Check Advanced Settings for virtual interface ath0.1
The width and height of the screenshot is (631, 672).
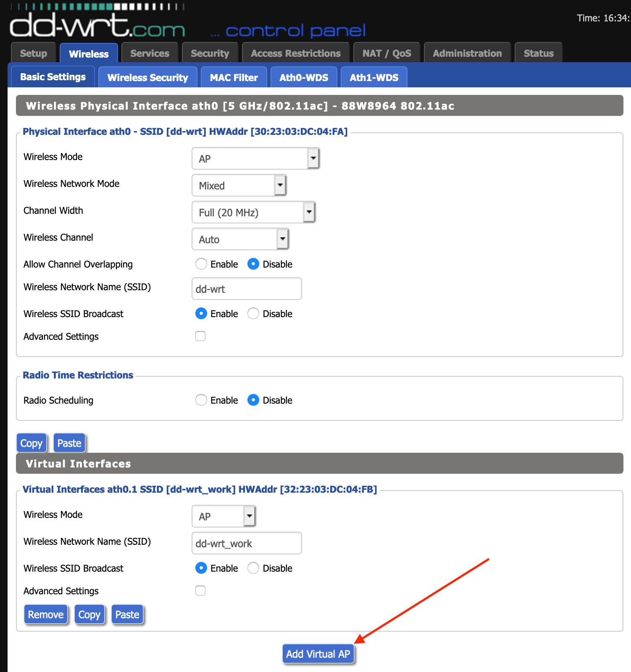[x=200, y=591]
